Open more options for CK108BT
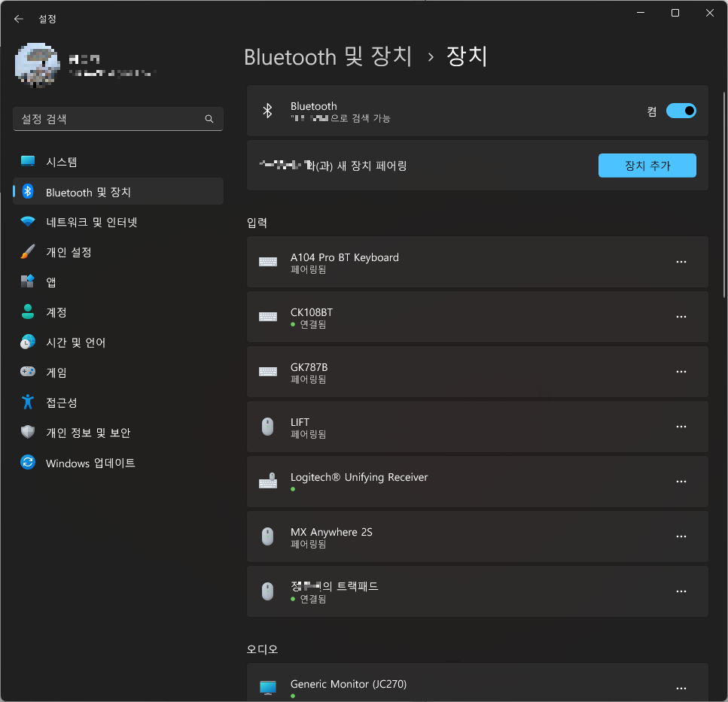Screen dimensions: 728x702 (681, 317)
